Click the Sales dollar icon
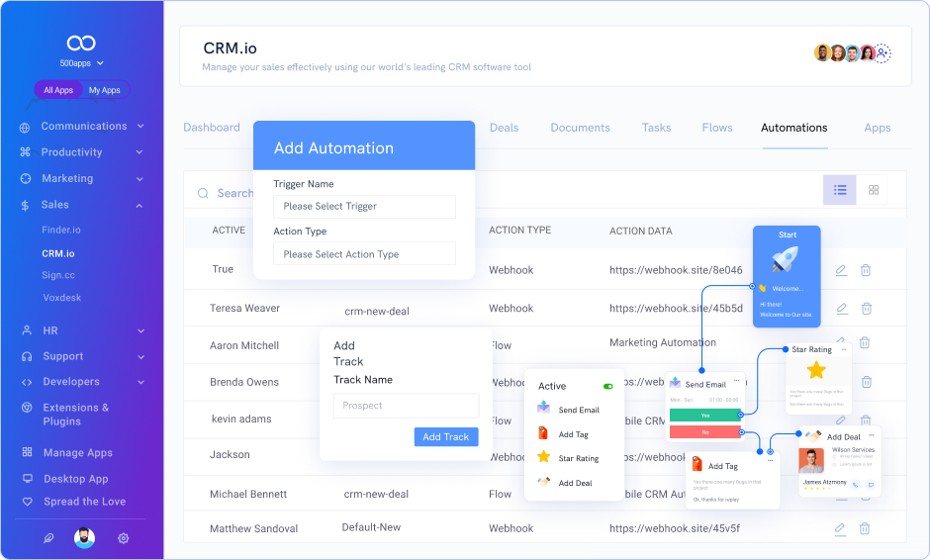This screenshot has height=560, width=930. click(x=25, y=206)
